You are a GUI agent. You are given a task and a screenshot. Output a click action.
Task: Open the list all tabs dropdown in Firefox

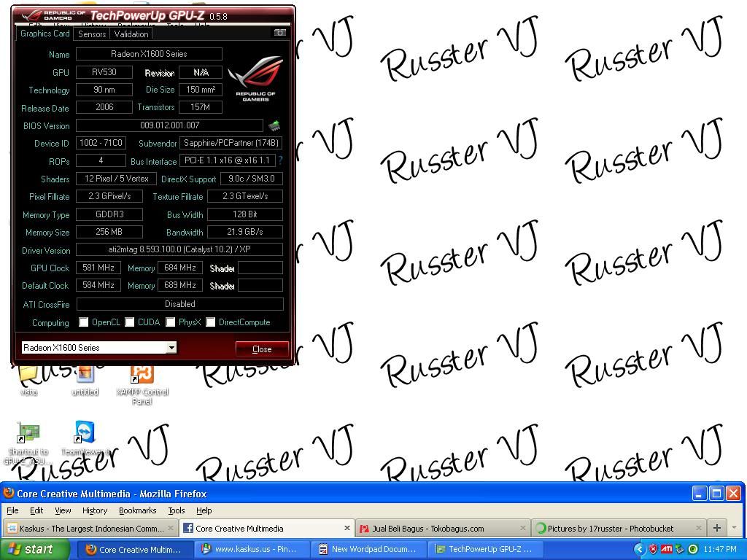[x=734, y=528]
